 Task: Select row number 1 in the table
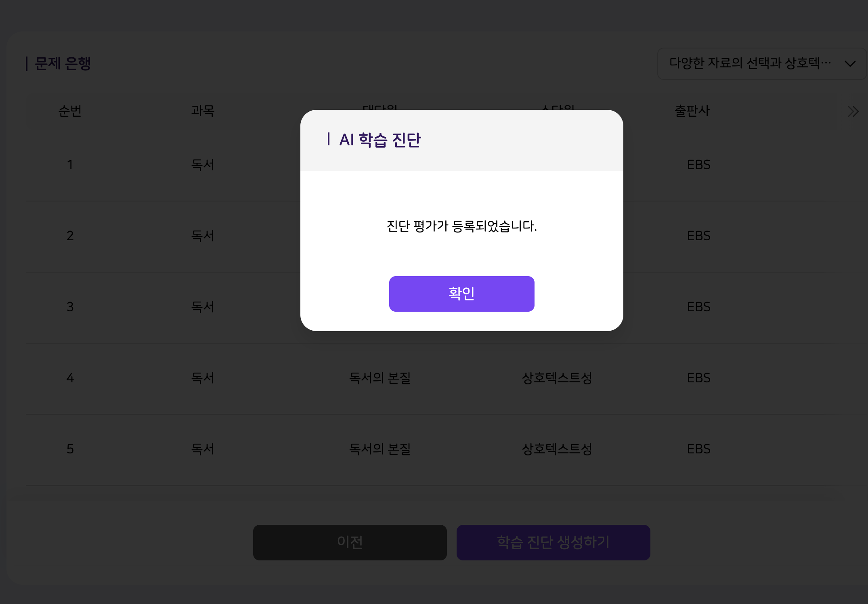click(70, 165)
